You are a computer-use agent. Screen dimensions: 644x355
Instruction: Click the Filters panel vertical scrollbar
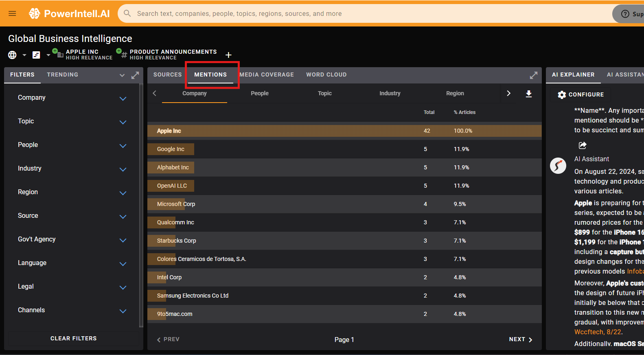(141, 206)
